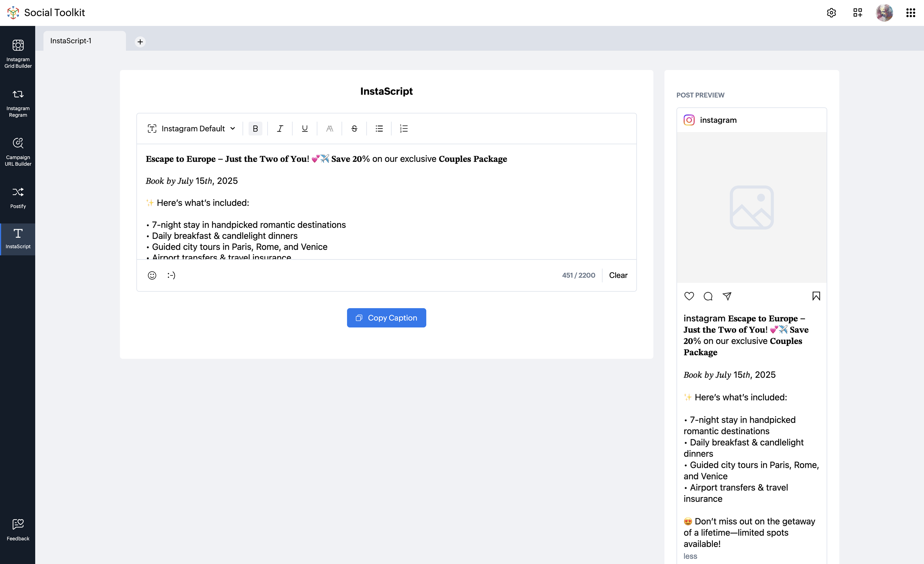Toggle italic text formatting
This screenshot has height=564, width=924.
[x=280, y=129]
